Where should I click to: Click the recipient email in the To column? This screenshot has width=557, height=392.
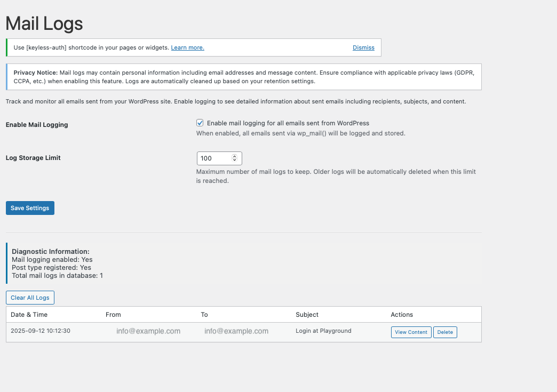point(236,331)
